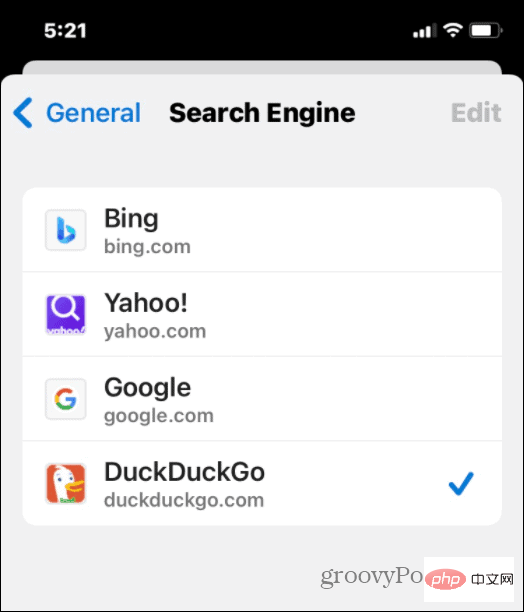Click the blue checkmark beside DuckDuckGo

[461, 484]
